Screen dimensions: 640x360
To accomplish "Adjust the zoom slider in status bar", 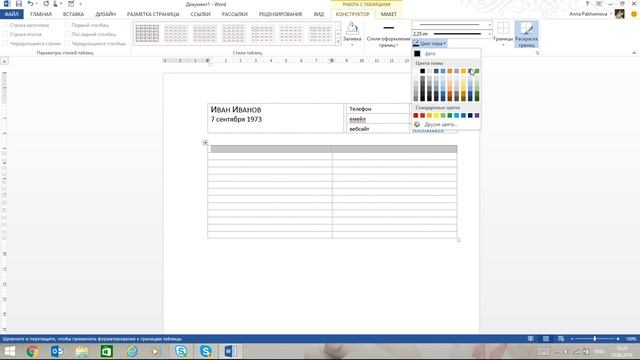I will coord(595,339).
